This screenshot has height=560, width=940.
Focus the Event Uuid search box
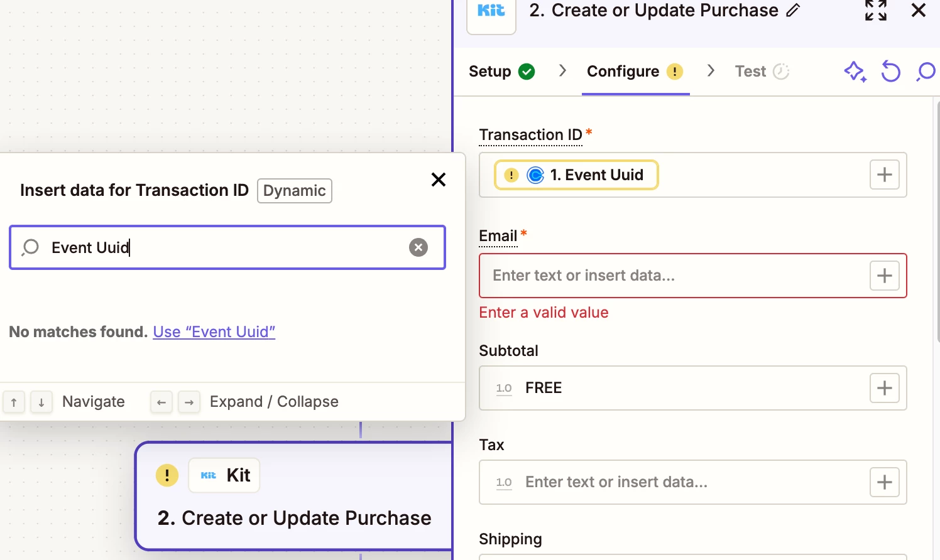click(227, 247)
